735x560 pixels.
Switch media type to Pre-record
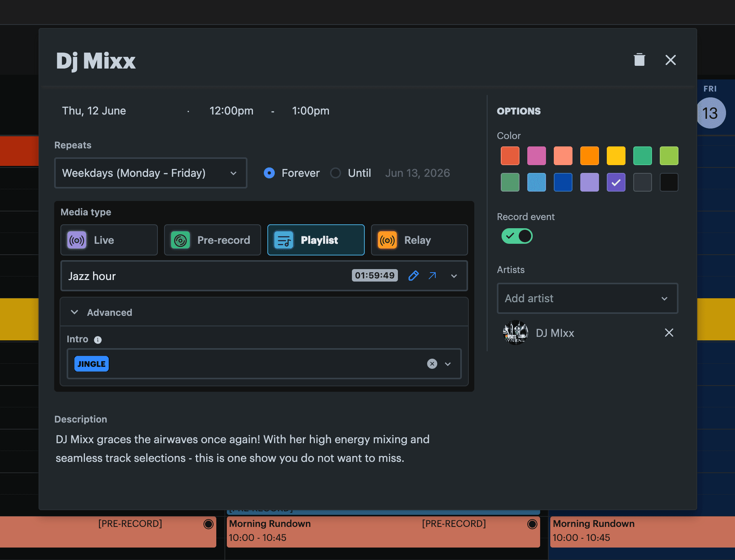click(x=212, y=240)
